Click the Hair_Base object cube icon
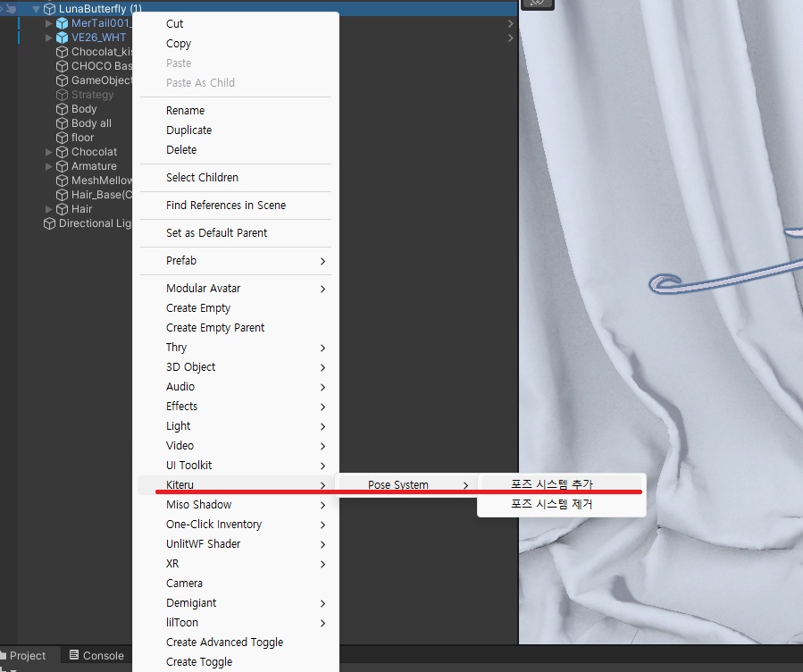803x672 pixels. tap(62, 195)
